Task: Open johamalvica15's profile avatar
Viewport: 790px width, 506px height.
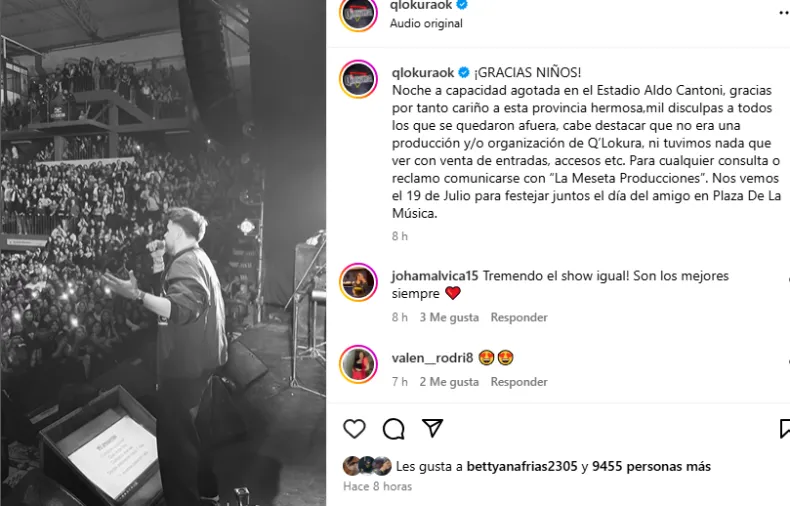Action: pyautogui.click(x=358, y=282)
